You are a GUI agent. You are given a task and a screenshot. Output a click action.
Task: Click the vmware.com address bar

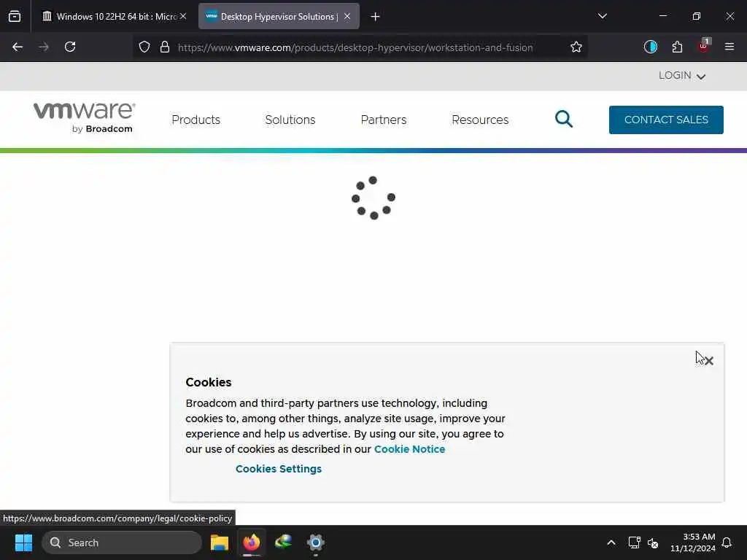[355, 47]
